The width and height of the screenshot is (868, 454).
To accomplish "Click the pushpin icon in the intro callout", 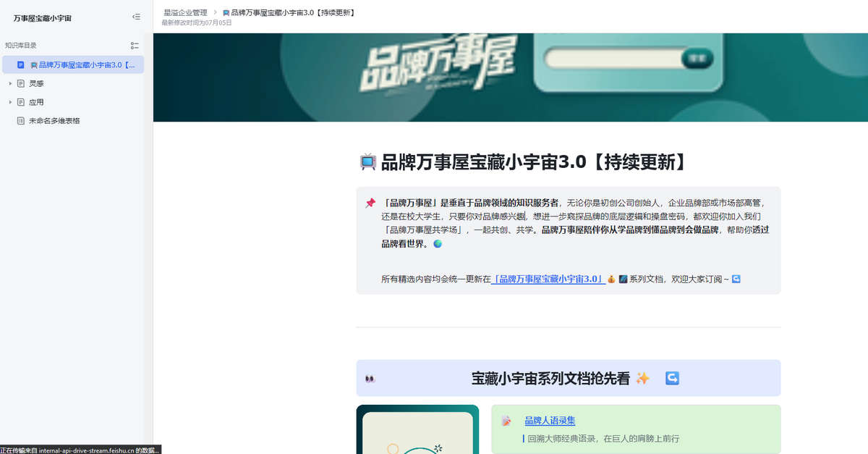I will coord(370,203).
